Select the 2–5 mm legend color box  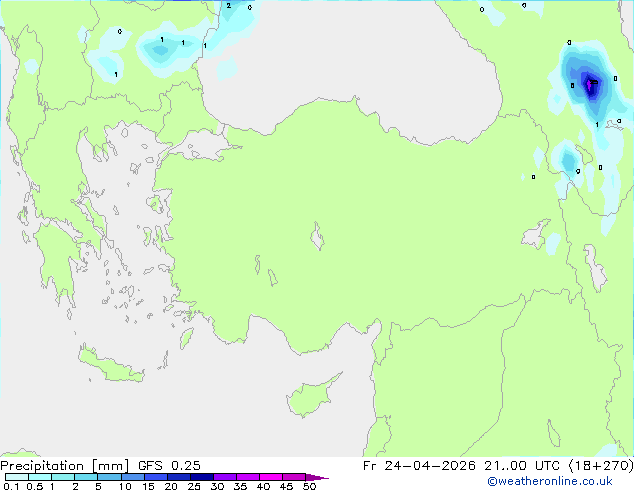click(x=86, y=477)
